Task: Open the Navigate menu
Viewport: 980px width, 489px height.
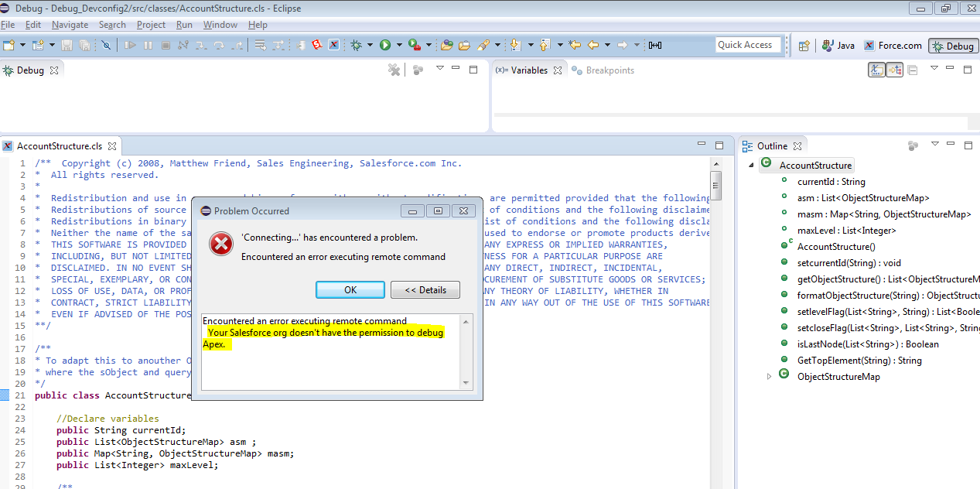Action: pyautogui.click(x=70, y=25)
